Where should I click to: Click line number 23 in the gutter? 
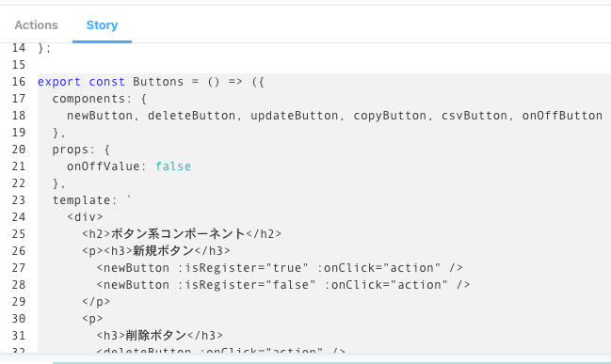tap(19, 200)
